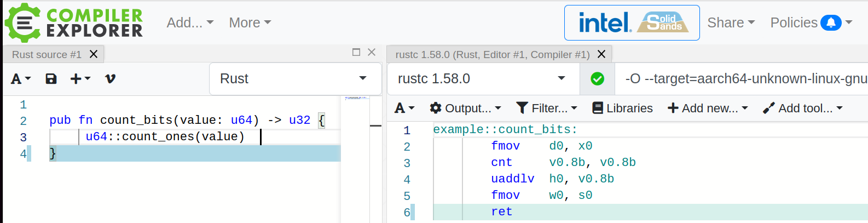This screenshot has width=868, height=223.
Task: Open the Share dropdown
Action: [x=731, y=22]
